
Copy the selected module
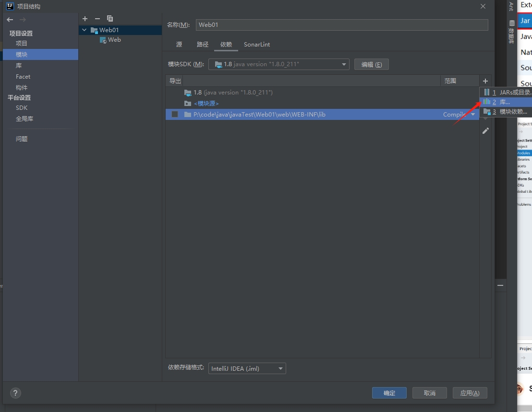point(110,19)
